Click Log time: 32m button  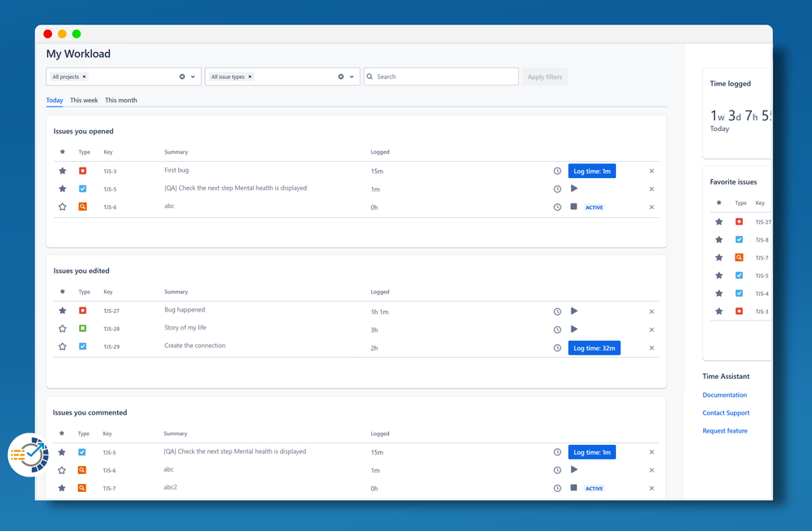click(x=594, y=348)
